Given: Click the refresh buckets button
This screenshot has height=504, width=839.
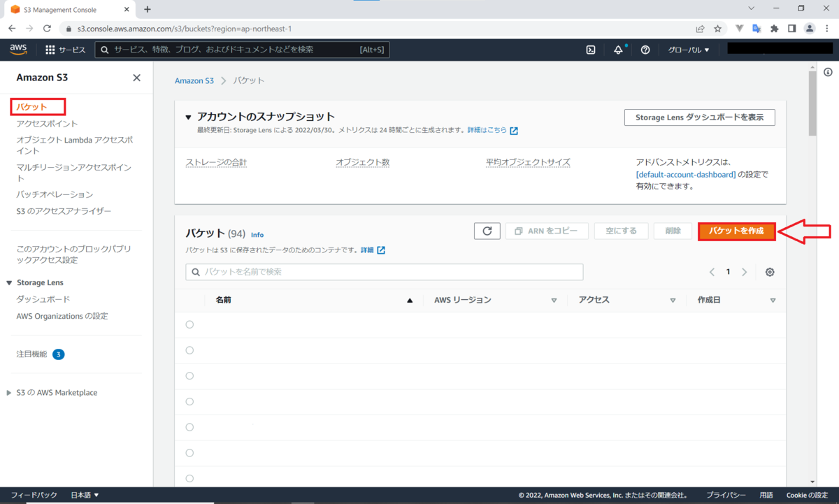Looking at the screenshot, I should point(487,231).
